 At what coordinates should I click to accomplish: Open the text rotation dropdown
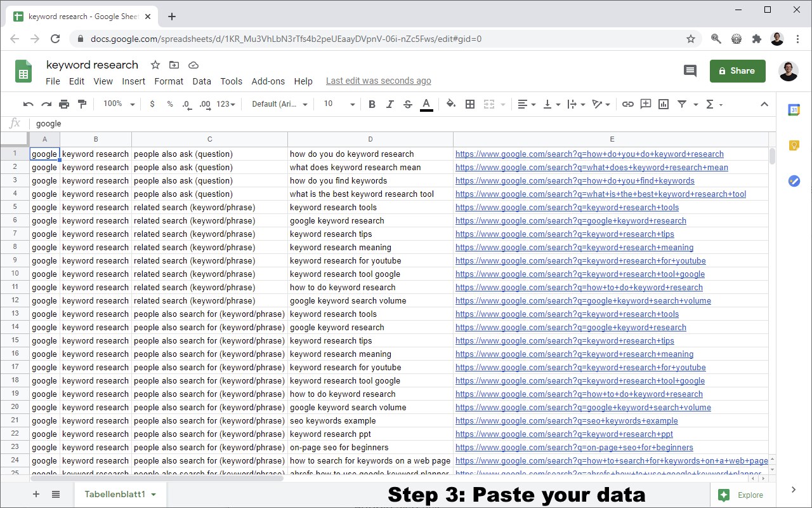tap(600, 104)
